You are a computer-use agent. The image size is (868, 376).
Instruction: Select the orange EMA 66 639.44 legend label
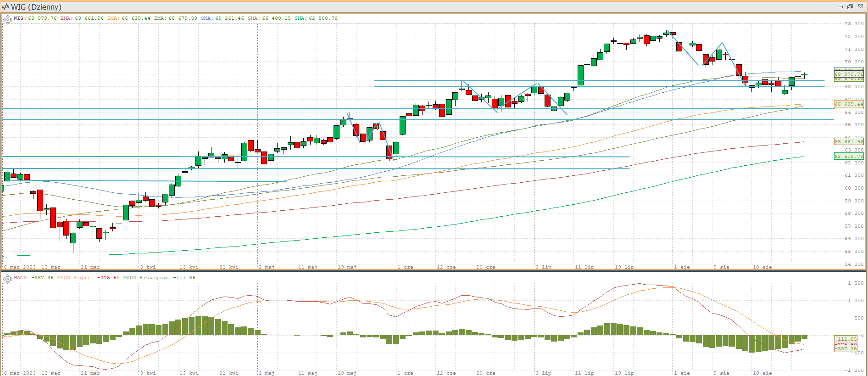(x=128, y=18)
